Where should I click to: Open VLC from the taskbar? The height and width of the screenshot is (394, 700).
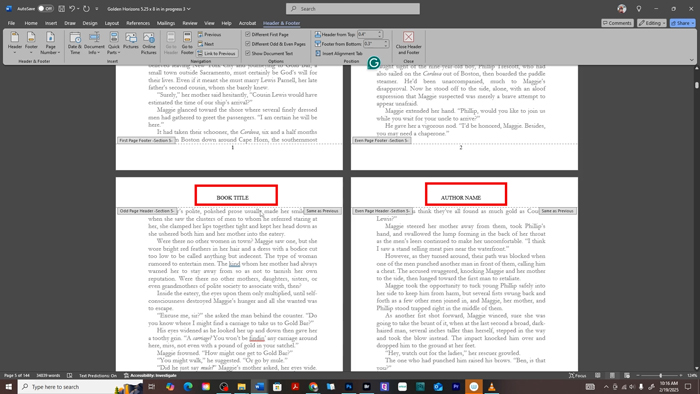click(492, 386)
